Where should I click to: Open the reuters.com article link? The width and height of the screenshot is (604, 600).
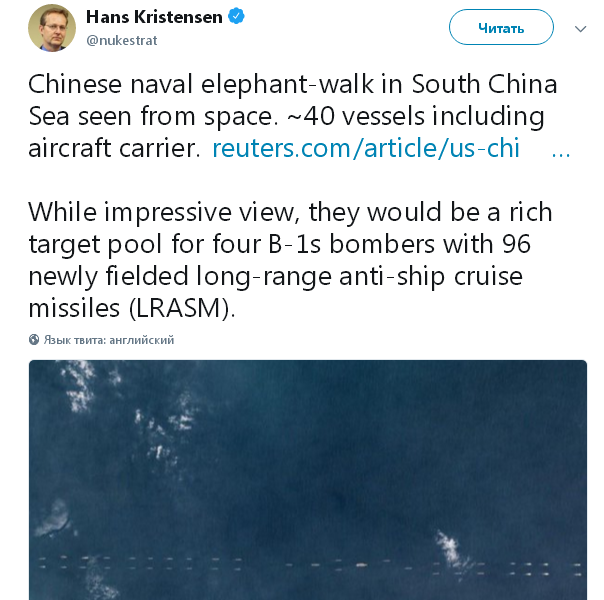click(x=365, y=149)
